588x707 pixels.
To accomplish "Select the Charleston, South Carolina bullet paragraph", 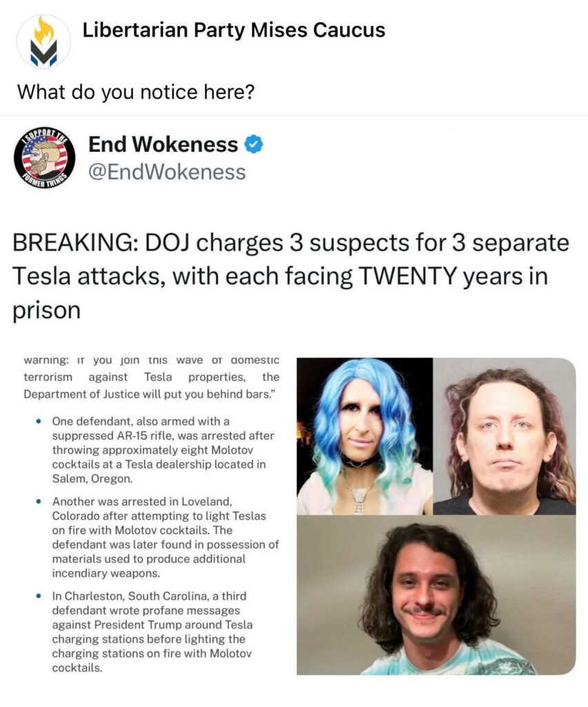I will point(153,632).
